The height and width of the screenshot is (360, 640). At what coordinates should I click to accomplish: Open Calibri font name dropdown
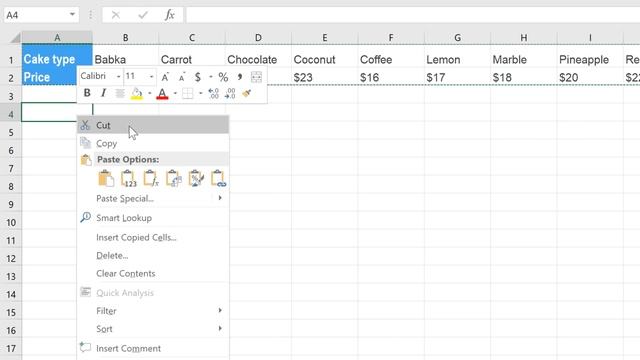[x=118, y=76]
